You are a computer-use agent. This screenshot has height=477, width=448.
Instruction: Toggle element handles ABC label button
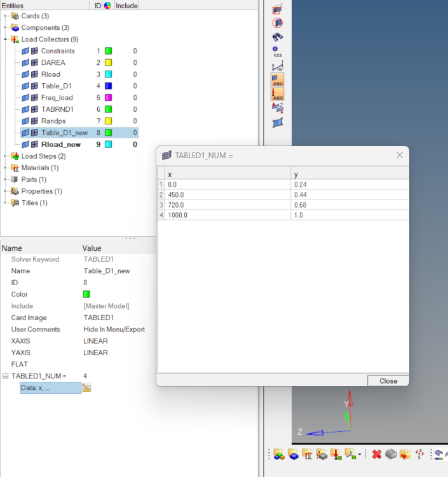[x=278, y=80]
